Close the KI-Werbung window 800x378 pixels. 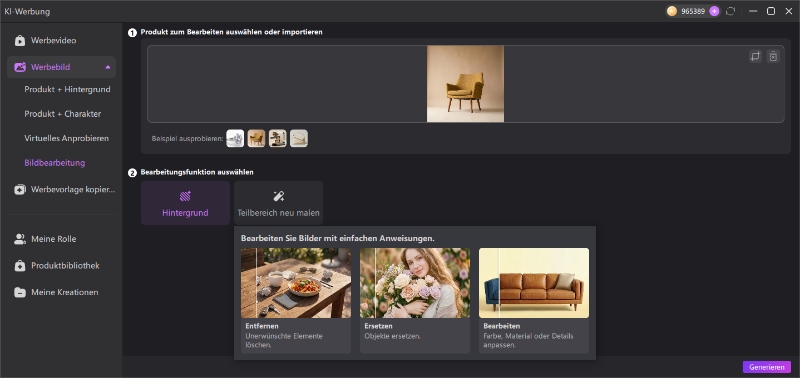click(x=788, y=11)
